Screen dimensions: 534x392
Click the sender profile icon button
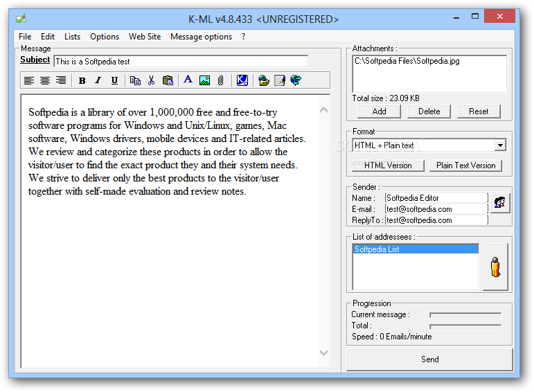(x=499, y=203)
